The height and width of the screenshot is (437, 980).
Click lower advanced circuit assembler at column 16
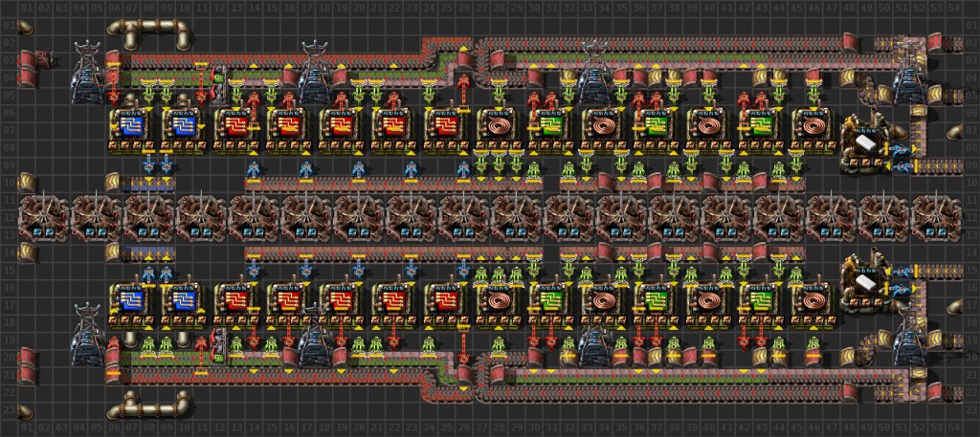click(288, 305)
